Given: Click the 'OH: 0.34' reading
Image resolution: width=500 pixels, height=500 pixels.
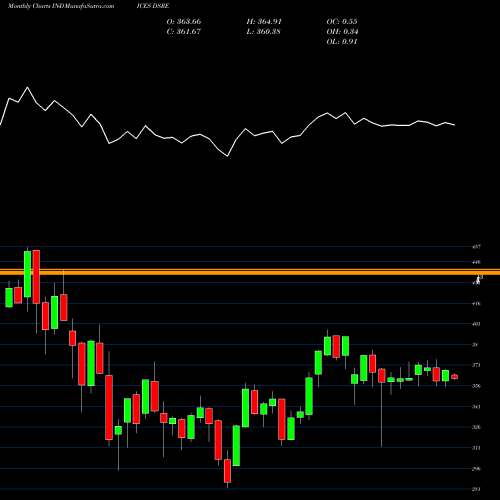Looking at the screenshot, I should tap(342, 32).
